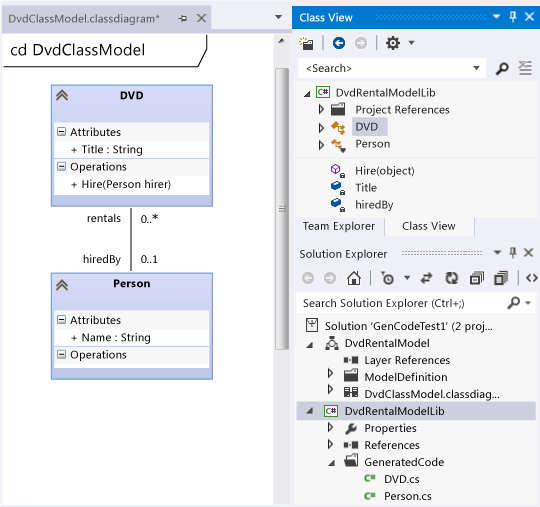Open the Pending Changes Filter dropdown arrow
Screen dimensions: 540x507
(x=407, y=278)
